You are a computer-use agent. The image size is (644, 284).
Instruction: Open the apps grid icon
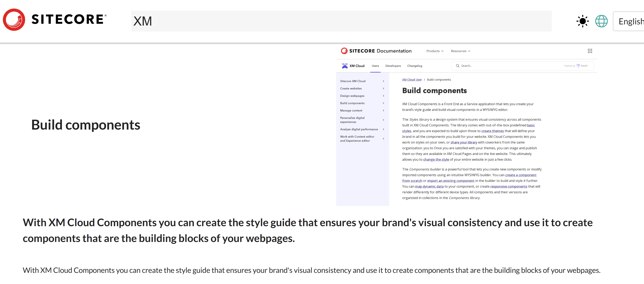coord(590,51)
